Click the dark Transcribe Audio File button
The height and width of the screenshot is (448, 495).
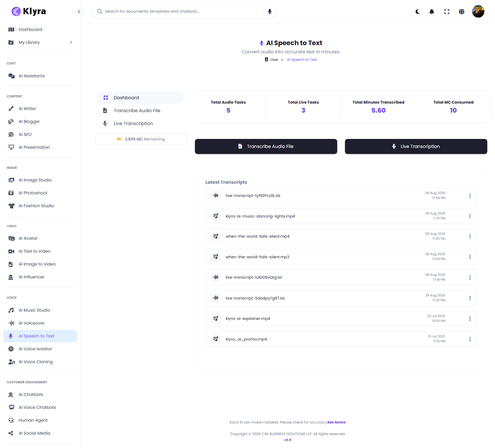coord(266,146)
